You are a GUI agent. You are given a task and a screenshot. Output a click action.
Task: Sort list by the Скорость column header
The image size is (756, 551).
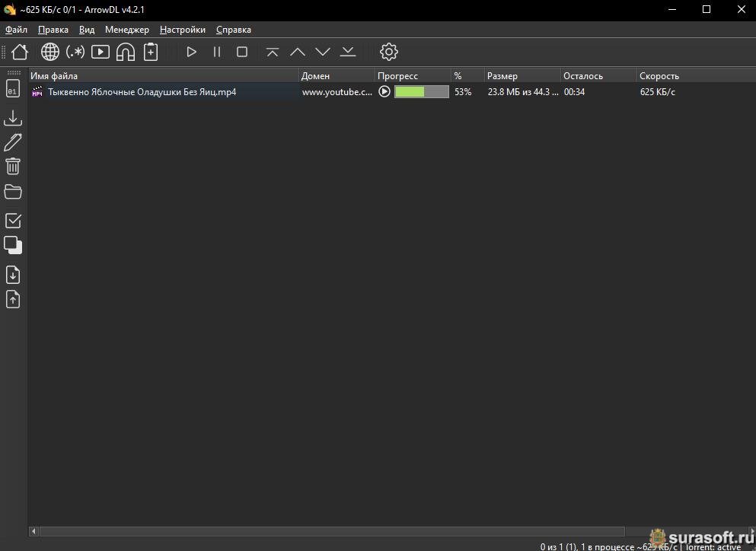point(659,76)
